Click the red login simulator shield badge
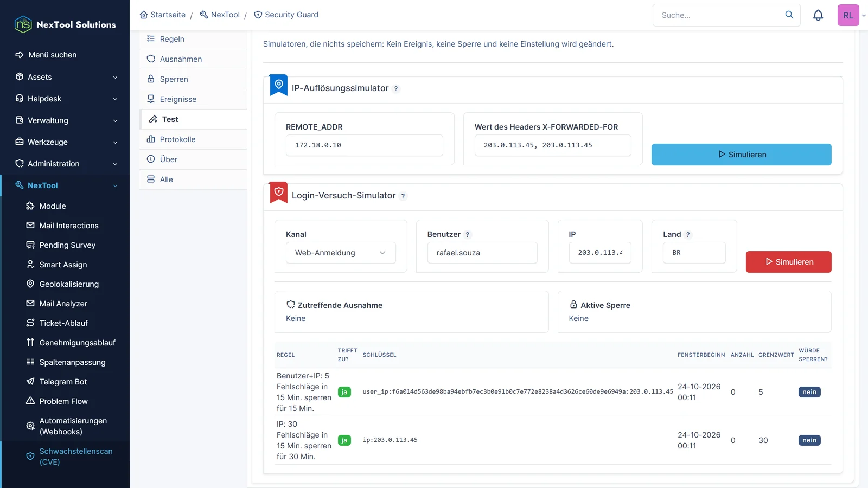Image resolution: width=868 pixels, height=488 pixels. coord(279,192)
